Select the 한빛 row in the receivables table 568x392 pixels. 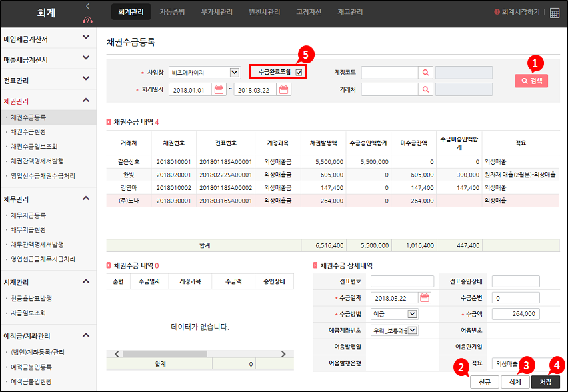tap(333, 175)
